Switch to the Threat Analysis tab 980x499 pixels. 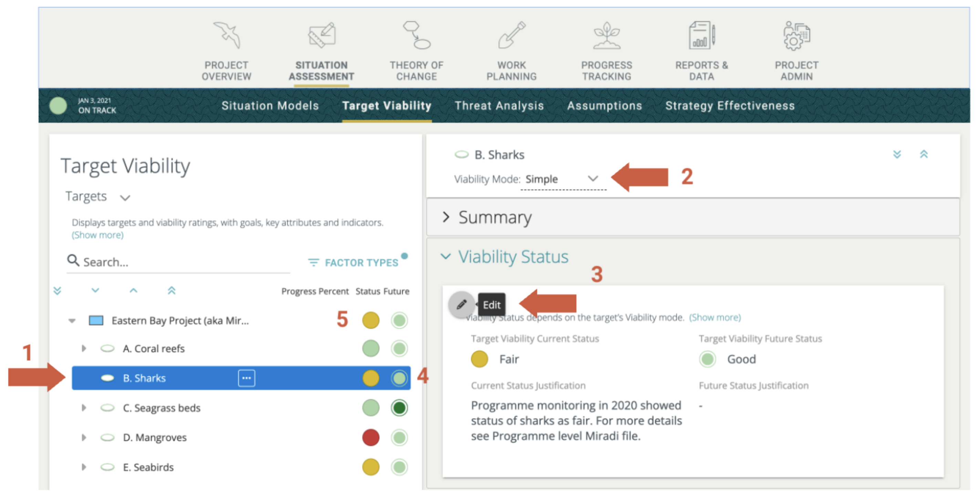pyautogui.click(x=500, y=106)
